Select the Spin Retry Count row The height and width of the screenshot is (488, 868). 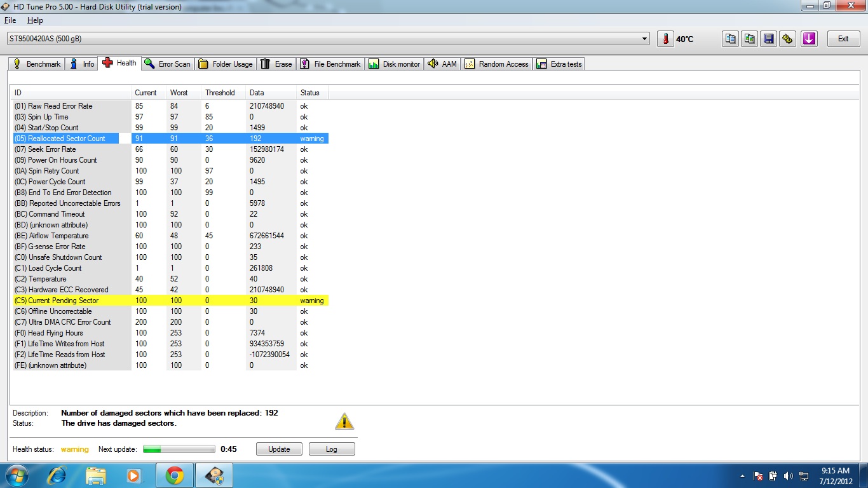click(x=170, y=171)
